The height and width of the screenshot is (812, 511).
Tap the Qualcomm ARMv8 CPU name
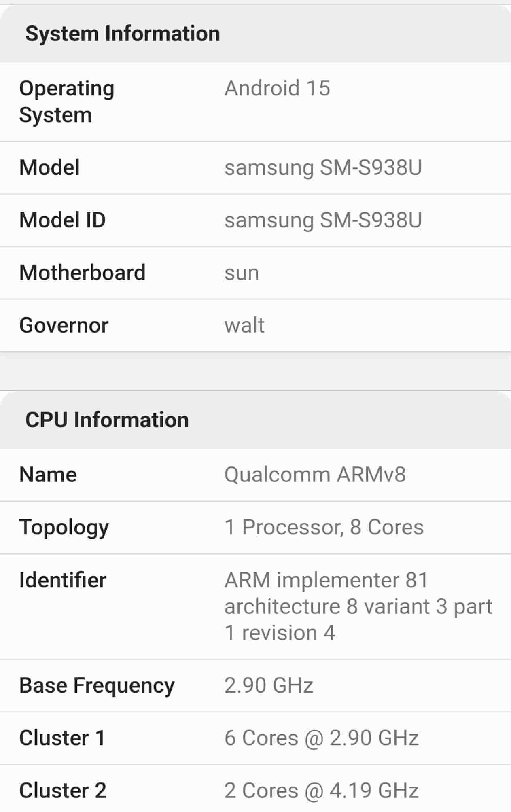pos(315,475)
